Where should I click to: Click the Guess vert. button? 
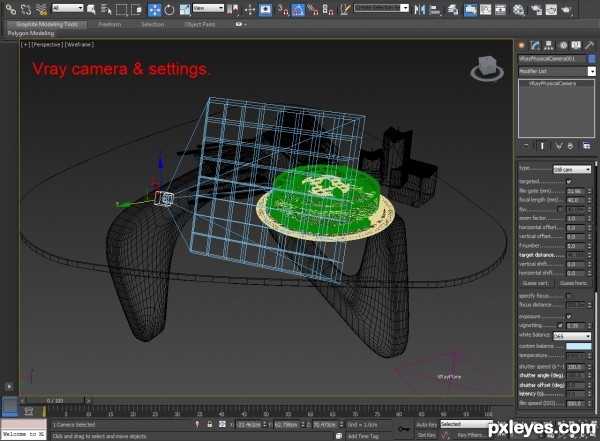point(536,283)
